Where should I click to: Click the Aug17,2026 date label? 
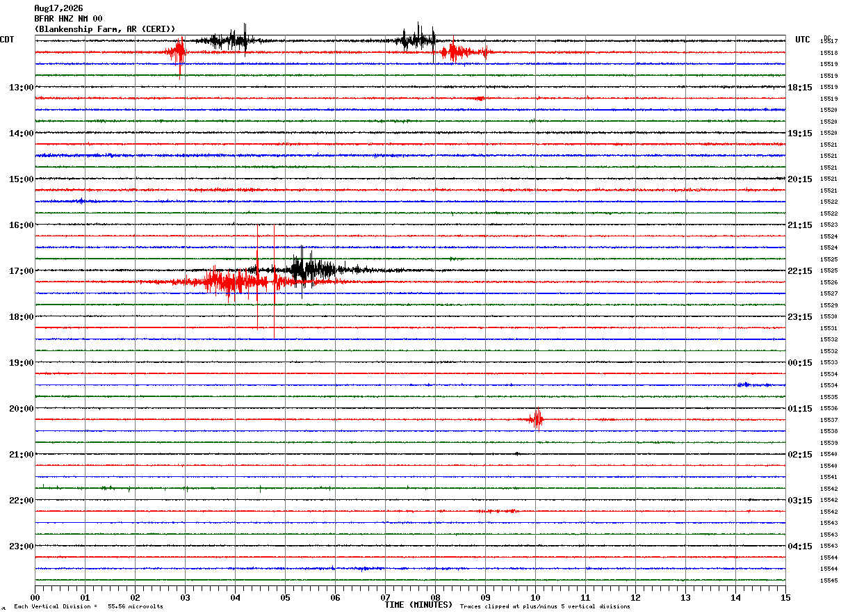[x=58, y=8]
